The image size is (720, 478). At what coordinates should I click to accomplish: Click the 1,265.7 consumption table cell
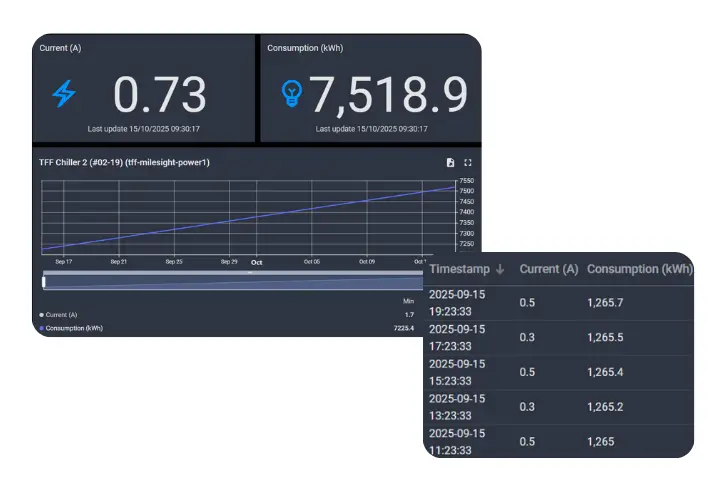[x=608, y=303]
